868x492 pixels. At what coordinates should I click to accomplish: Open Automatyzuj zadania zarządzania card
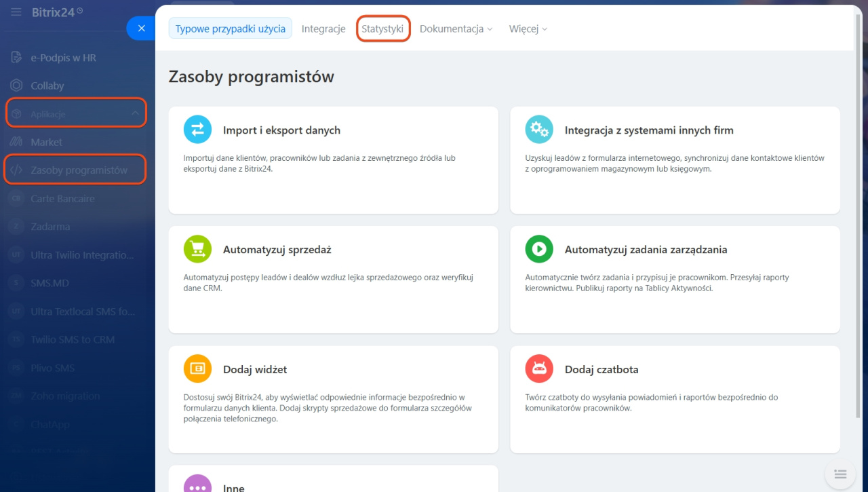point(675,280)
